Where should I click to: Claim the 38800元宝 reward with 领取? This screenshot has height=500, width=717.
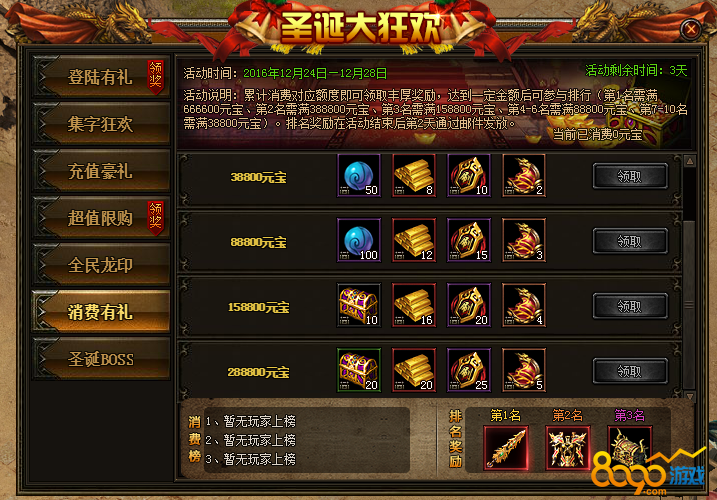630,176
